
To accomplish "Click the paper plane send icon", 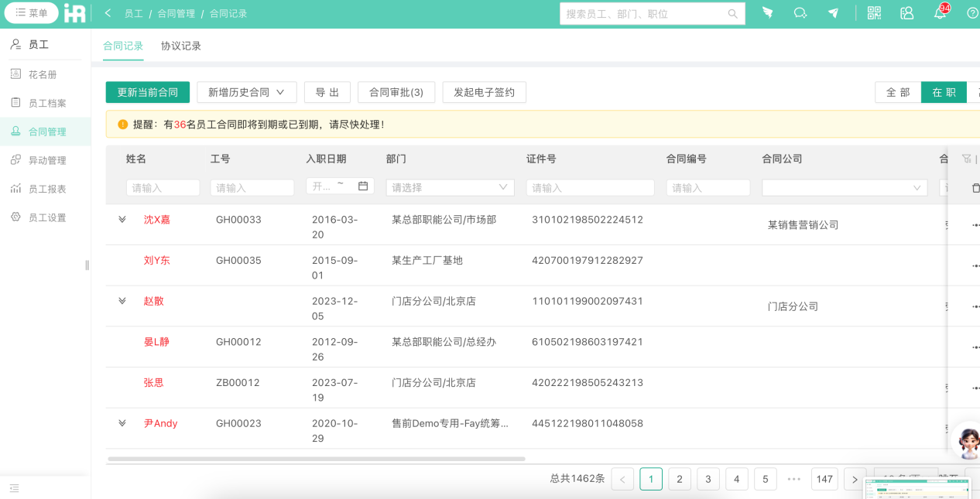I will coord(834,12).
